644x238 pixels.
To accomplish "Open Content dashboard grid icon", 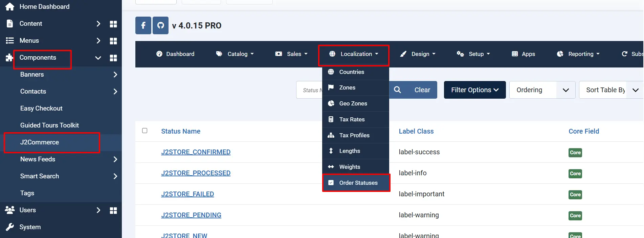I will (x=113, y=24).
